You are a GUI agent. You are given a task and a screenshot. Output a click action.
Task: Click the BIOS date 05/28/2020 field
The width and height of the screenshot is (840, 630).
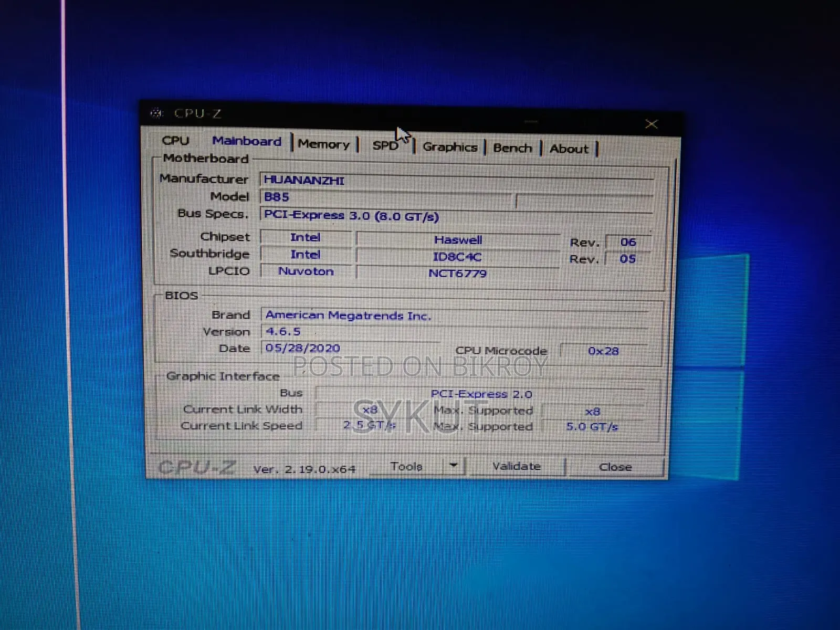tap(351, 348)
